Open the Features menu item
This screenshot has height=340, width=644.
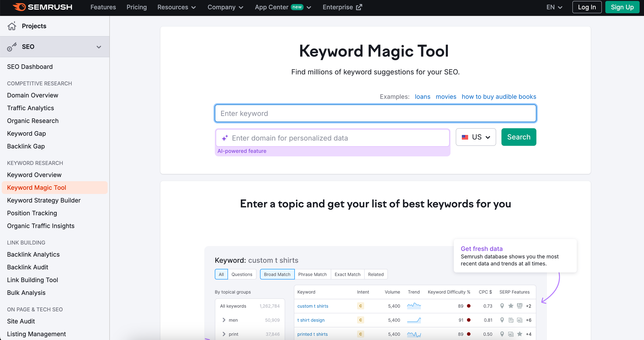103,7
